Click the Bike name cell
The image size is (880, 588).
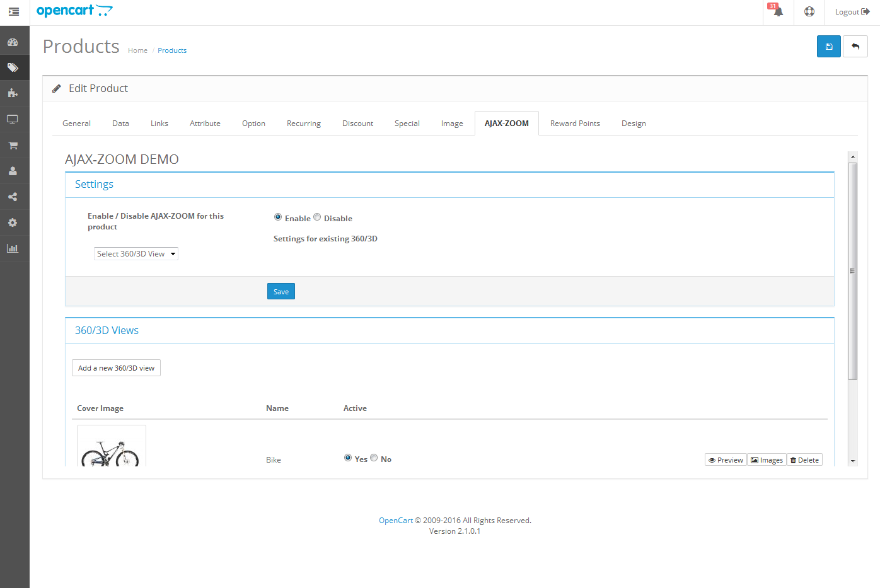tap(274, 460)
